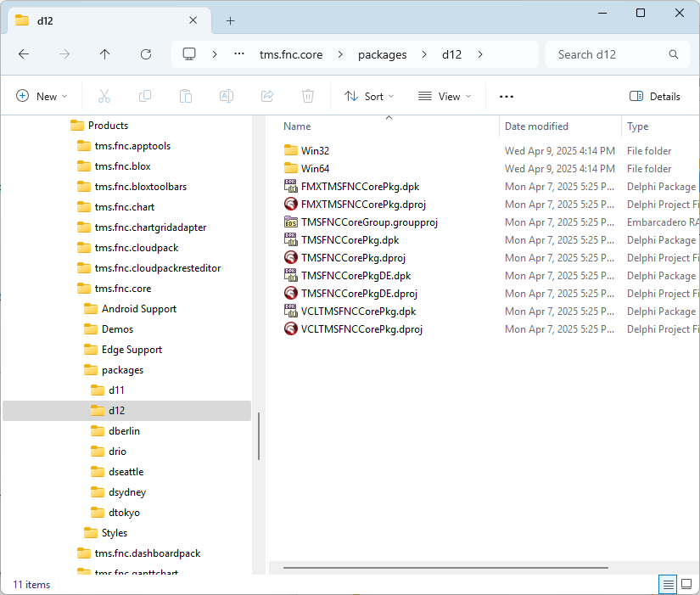This screenshot has width=700, height=595.
Task: Show hidden breadcrumb path ellipsis
Action: pos(239,54)
